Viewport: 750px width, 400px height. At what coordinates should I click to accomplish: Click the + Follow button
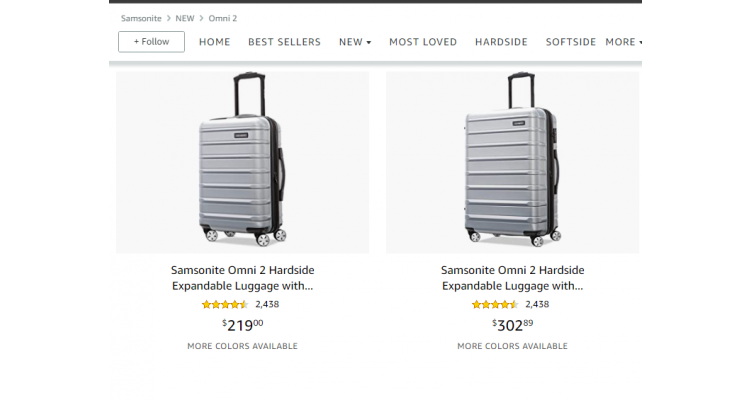151,42
